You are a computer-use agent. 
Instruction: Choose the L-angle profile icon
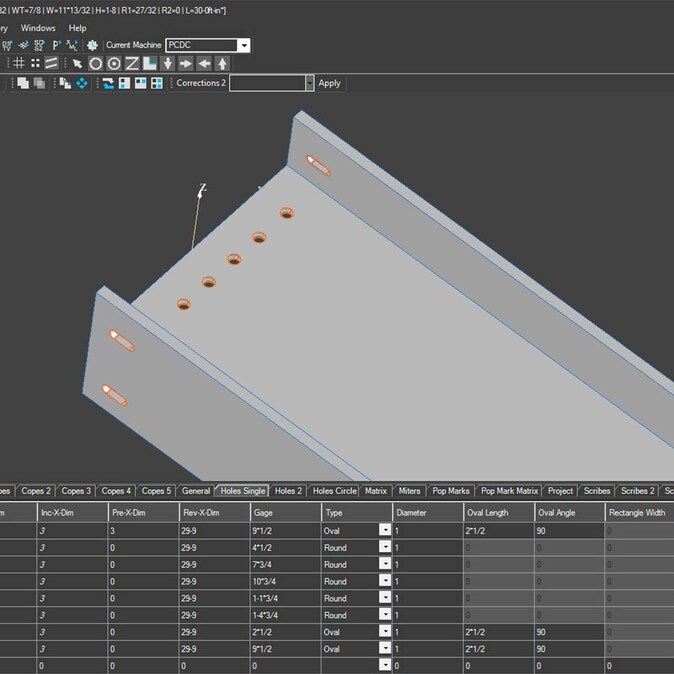[150, 64]
